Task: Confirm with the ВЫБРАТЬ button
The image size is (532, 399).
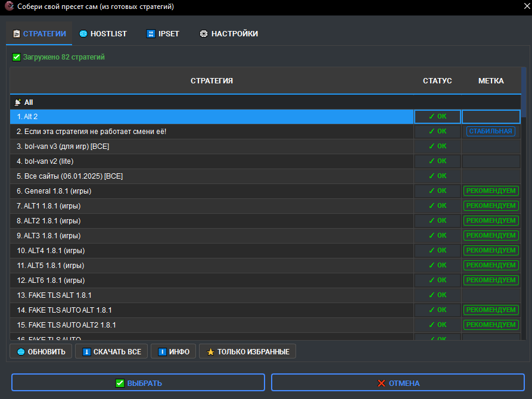Action: pos(138,383)
